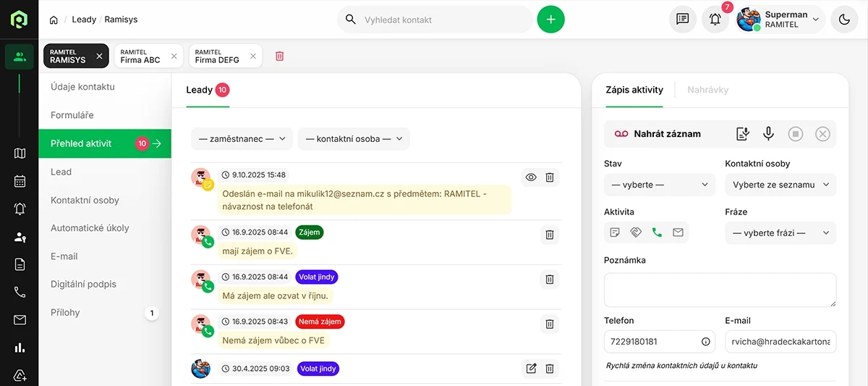868x386 pixels.
Task: Select the phone call activity icon
Action: point(657,232)
